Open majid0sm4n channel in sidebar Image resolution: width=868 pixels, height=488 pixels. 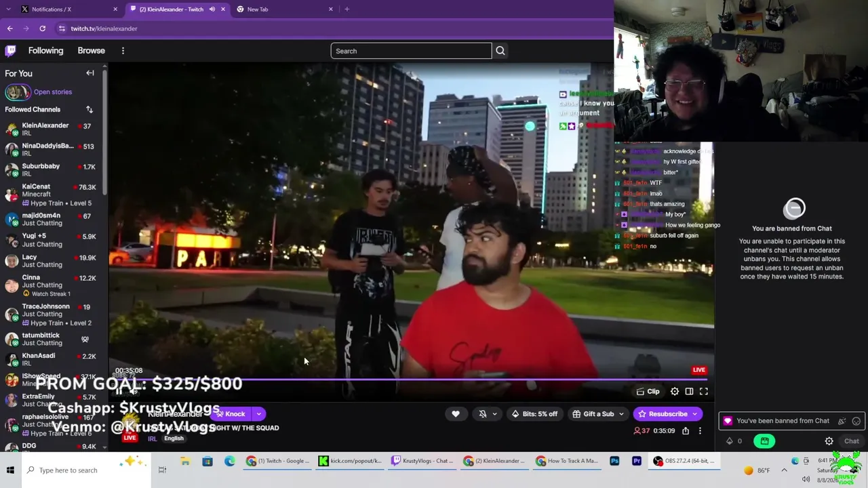pos(52,220)
